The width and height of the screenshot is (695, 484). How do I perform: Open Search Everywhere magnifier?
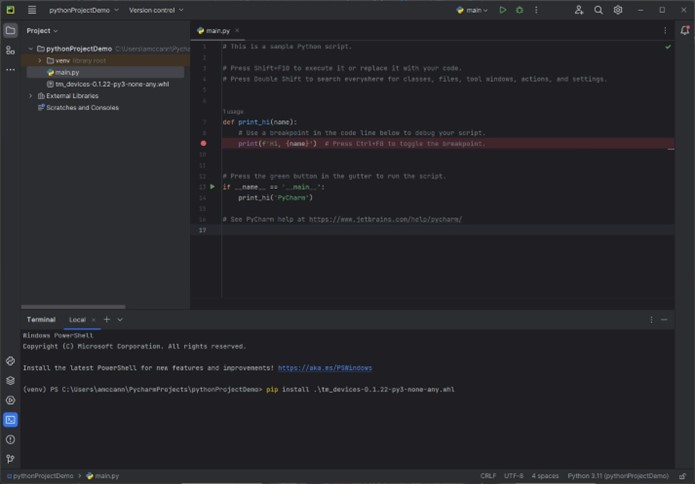click(x=598, y=10)
